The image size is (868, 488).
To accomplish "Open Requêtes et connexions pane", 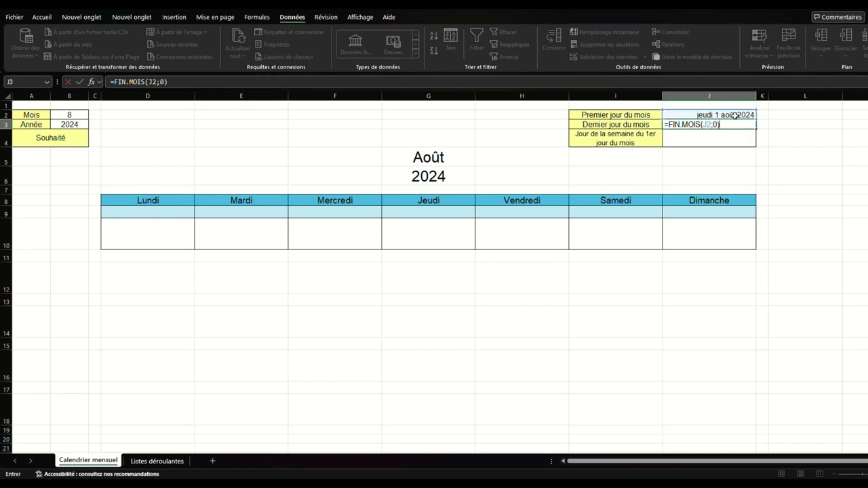I will coord(289,32).
